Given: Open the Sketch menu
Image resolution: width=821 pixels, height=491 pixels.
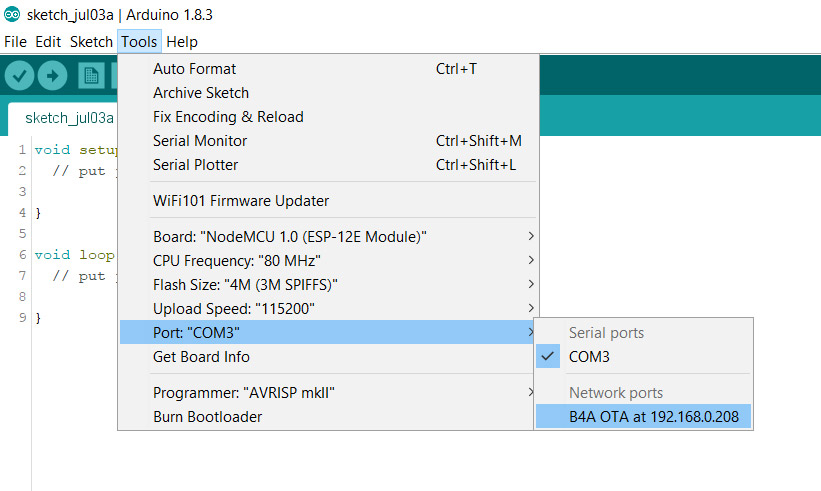Looking at the screenshot, I should 91,42.
